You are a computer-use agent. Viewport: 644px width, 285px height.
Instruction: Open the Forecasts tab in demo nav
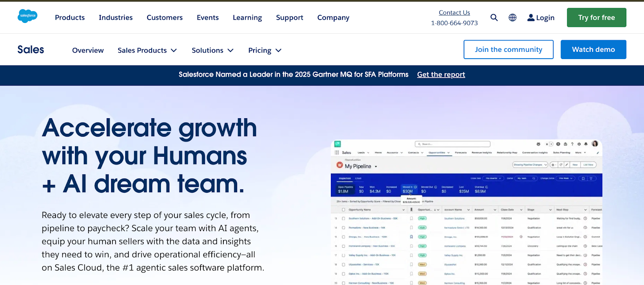[x=461, y=153]
